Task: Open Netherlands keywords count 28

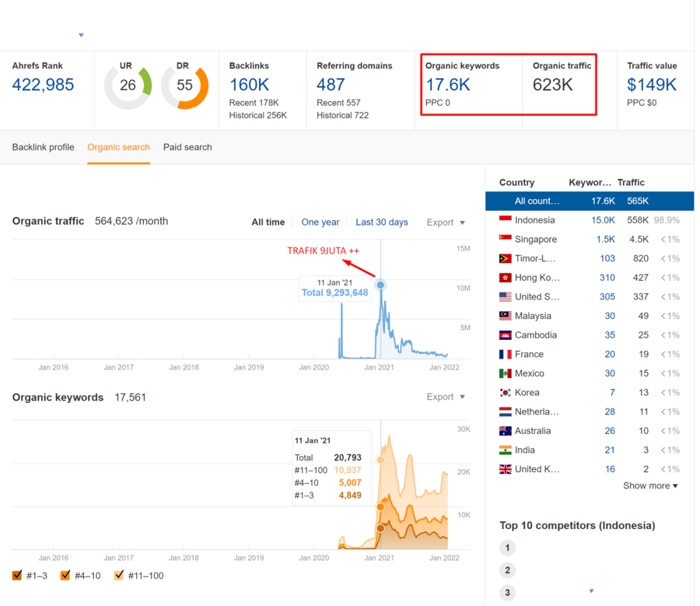Action: (610, 412)
